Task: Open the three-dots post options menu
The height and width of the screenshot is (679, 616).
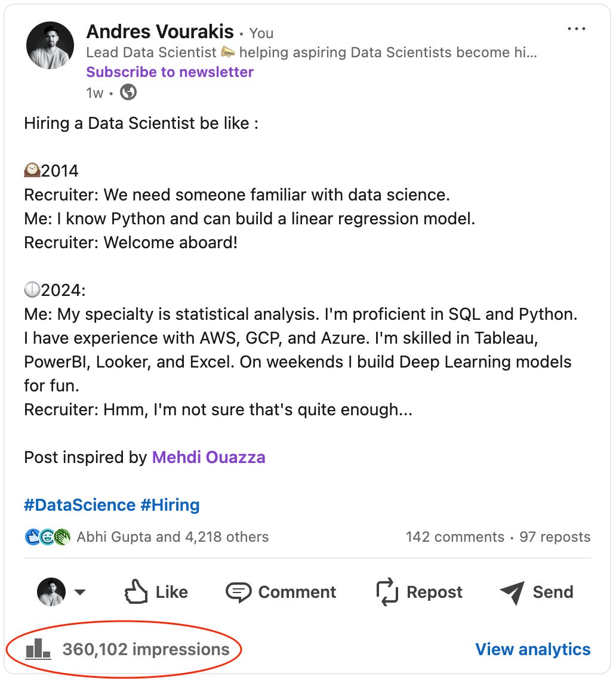Action: [576, 29]
